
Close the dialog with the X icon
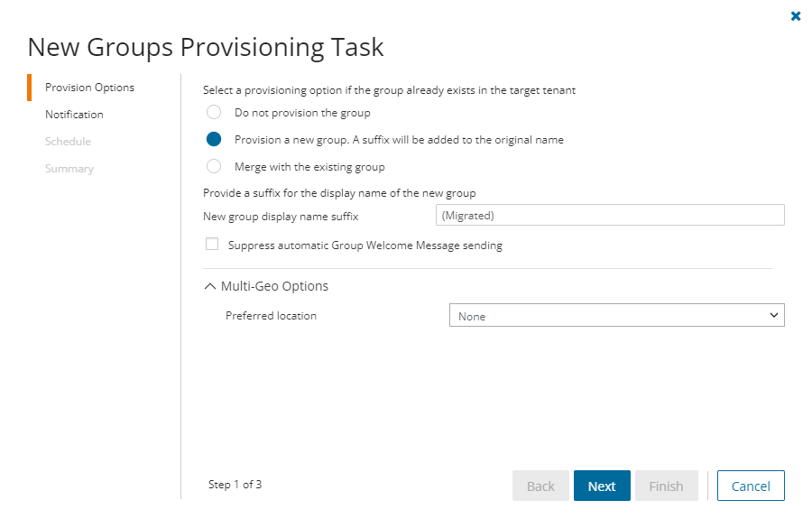pyautogui.click(x=796, y=16)
